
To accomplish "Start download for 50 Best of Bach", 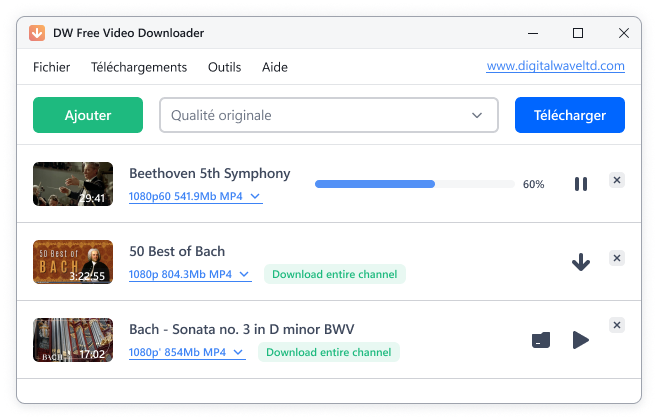I will (x=580, y=262).
